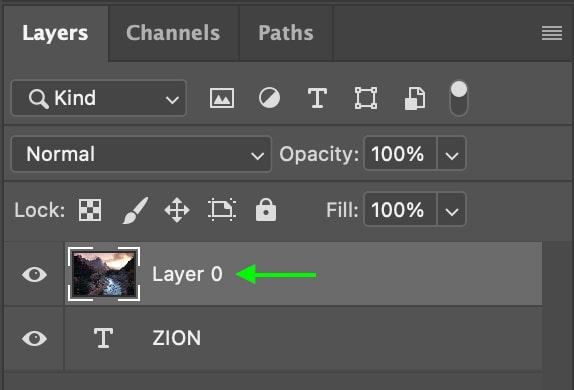Filter for adjustment layers icon
The height and width of the screenshot is (390, 574).
point(269,98)
